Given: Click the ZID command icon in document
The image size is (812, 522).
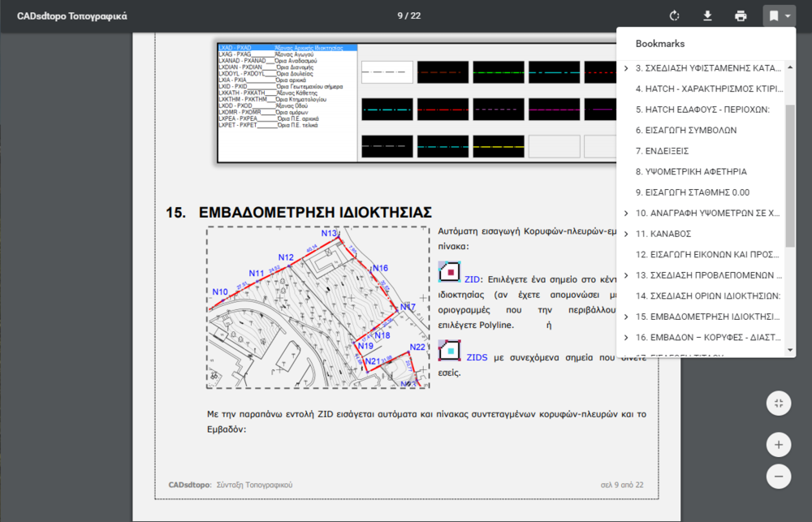Looking at the screenshot, I should pos(449,272).
